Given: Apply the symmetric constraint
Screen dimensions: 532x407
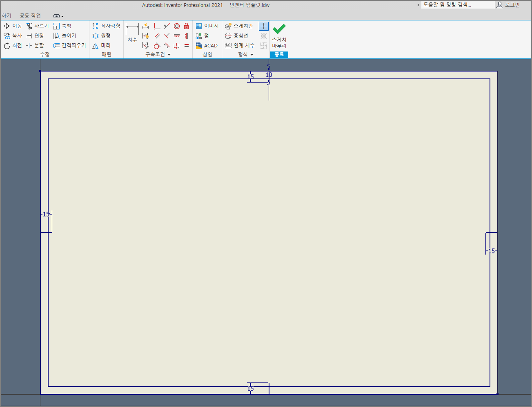Looking at the screenshot, I should pyautogui.click(x=177, y=46).
